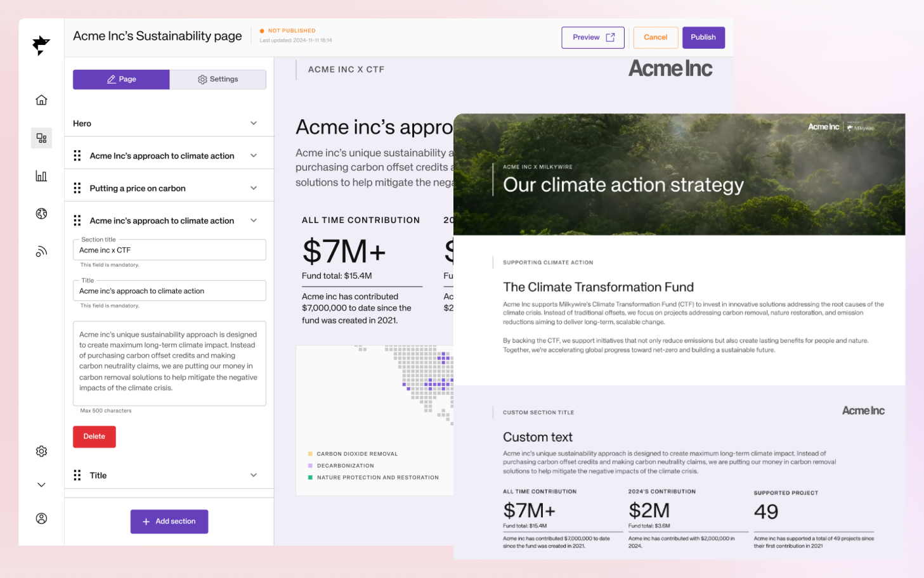Screen dimensions: 924x578
Task: Click the orange Not Published status dot
Action: pyautogui.click(x=262, y=30)
